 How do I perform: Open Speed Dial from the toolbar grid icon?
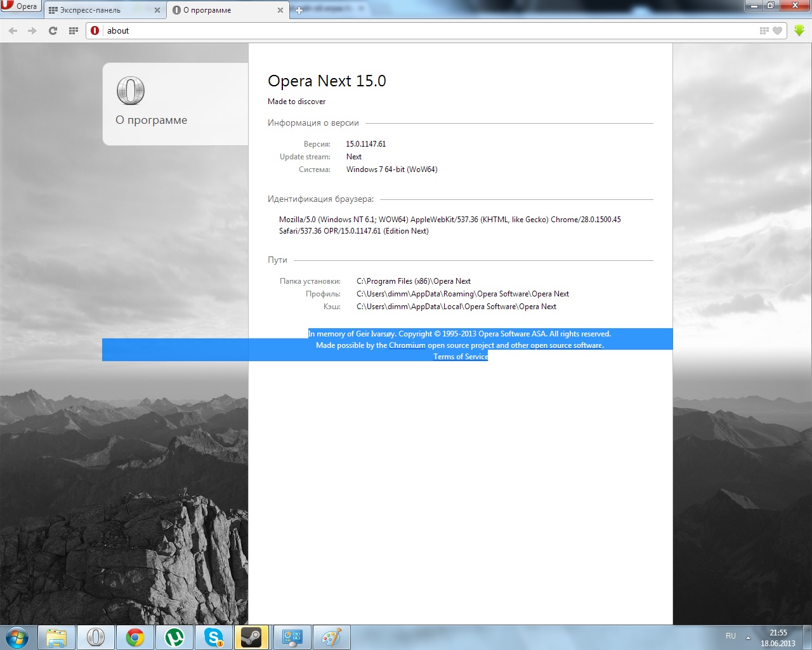tap(74, 30)
